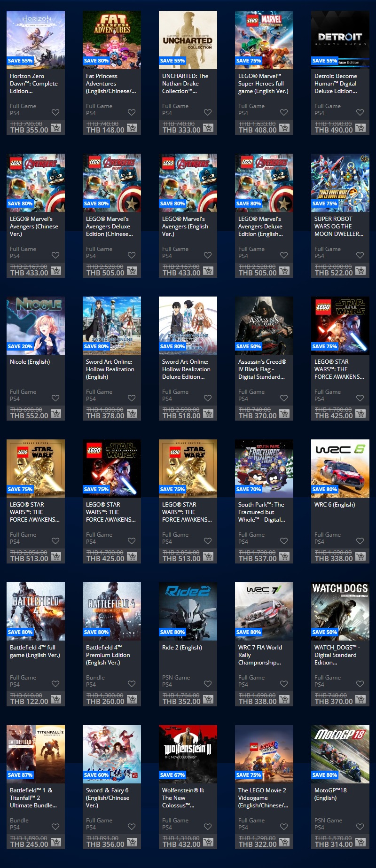376x868 pixels.
Task: Click the THB 122.00 price
Action: (x=29, y=702)
